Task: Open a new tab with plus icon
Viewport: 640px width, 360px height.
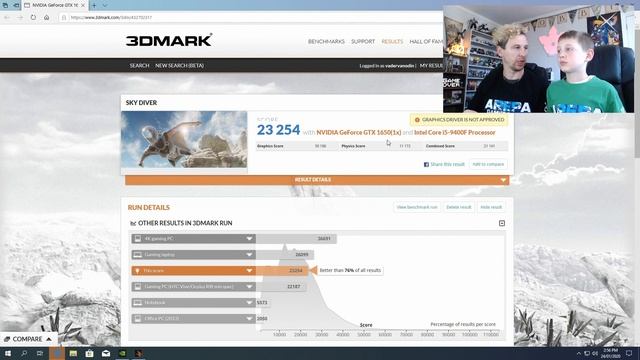Action: coord(94,5)
